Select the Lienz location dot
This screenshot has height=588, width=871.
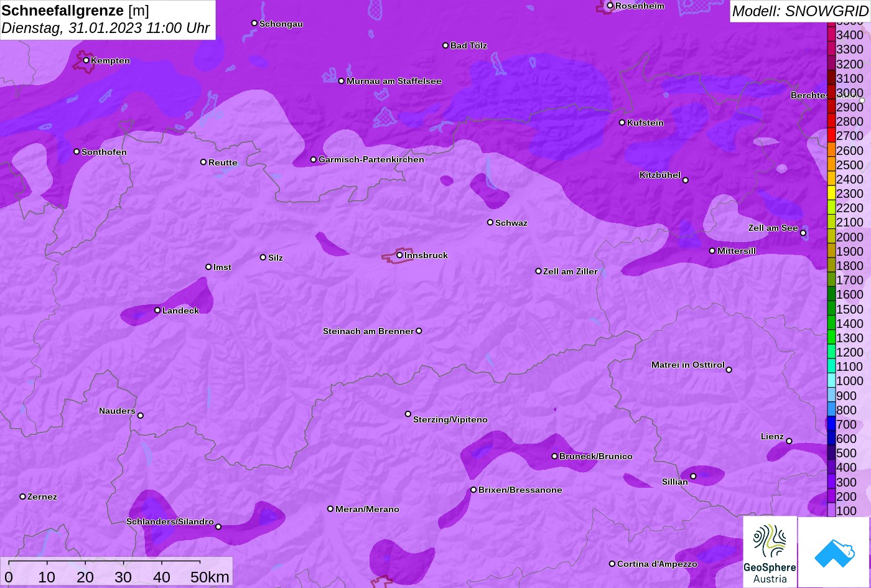(789, 441)
